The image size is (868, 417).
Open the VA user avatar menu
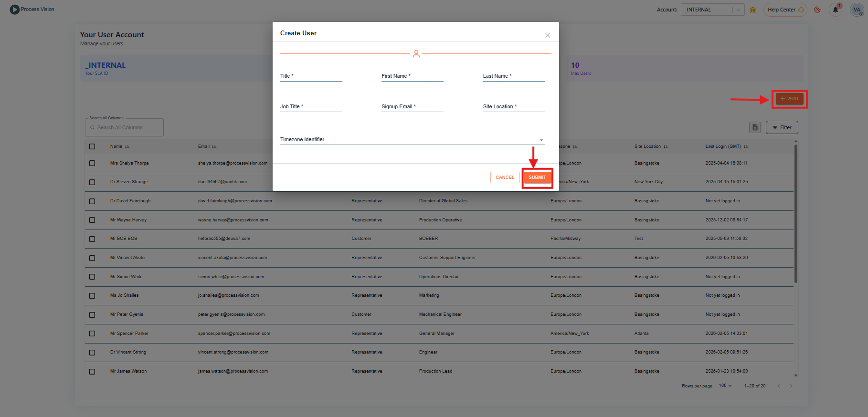point(857,10)
